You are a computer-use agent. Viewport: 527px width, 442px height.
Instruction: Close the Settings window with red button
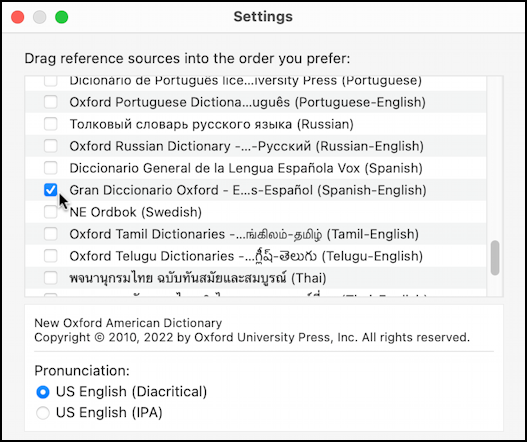click(17, 17)
